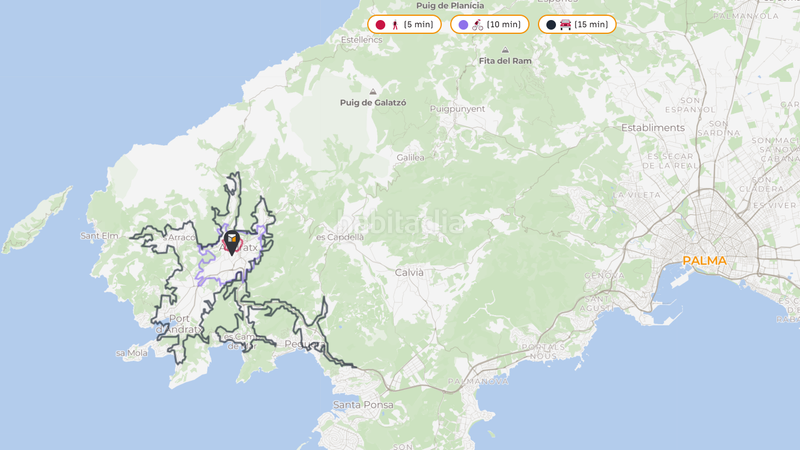The width and height of the screenshot is (800, 450).
Task: Click the red walking-range color dot
Action: pos(380,24)
